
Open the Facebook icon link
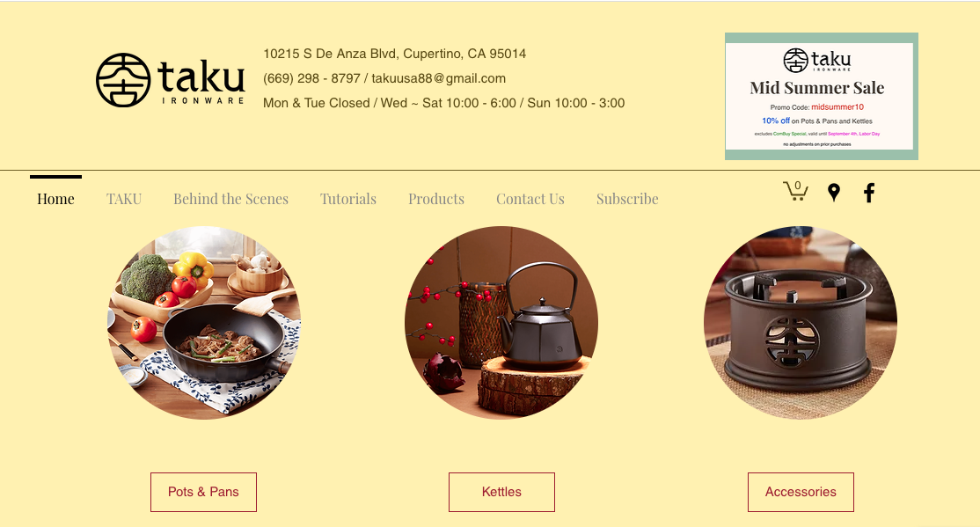point(869,193)
